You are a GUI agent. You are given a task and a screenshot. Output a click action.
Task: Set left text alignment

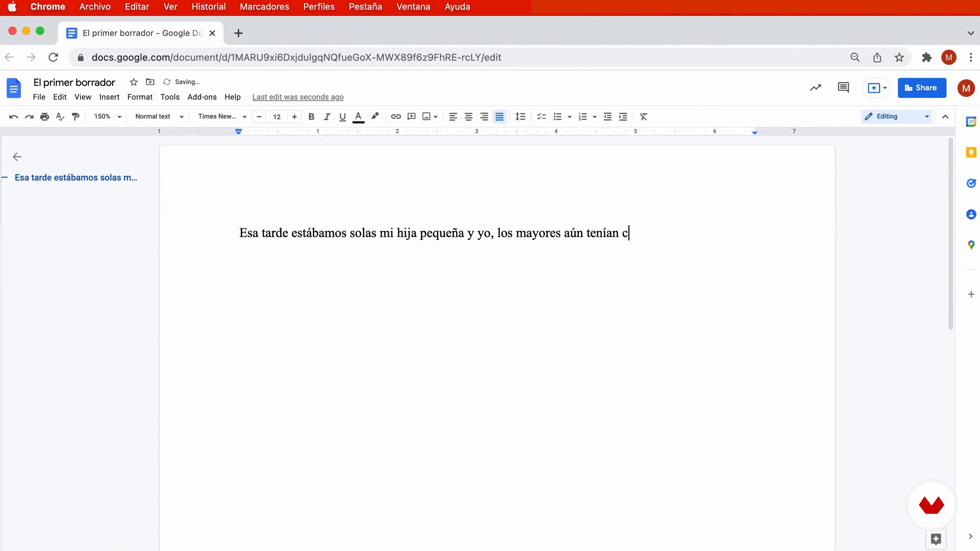point(453,117)
